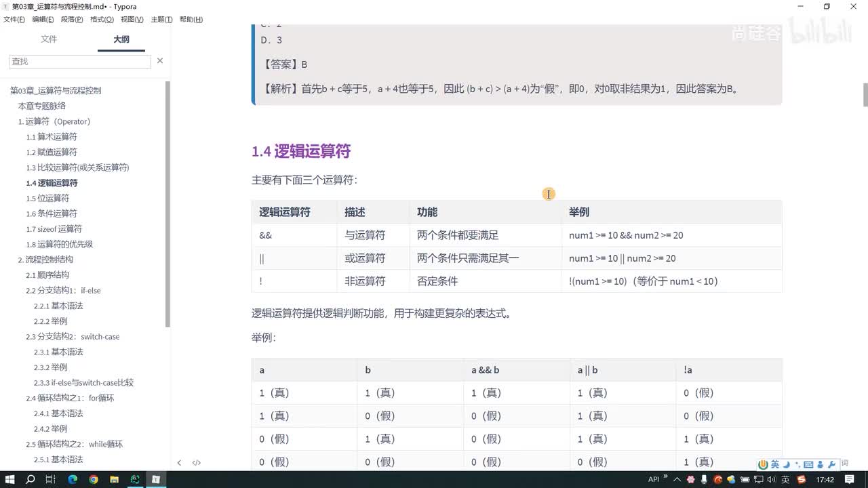This screenshot has width=868, height=488.
Task: Open the 段落(P) menu
Action: click(73, 20)
